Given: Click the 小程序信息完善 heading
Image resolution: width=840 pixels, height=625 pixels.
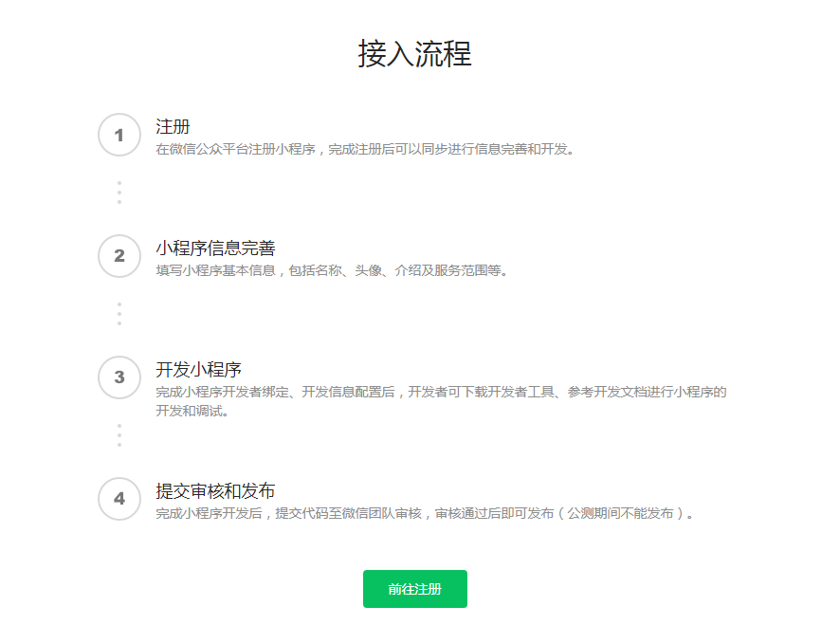Looking at the screenshot, I should pyautogui.click(x=215, y=248).
